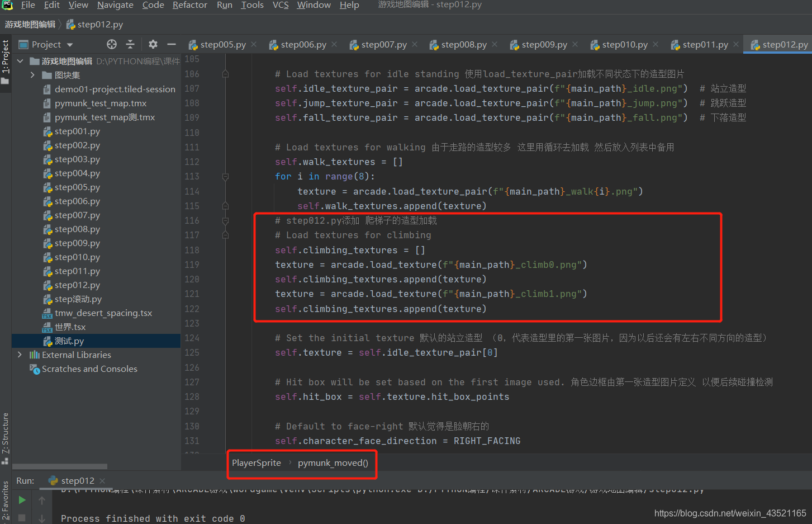
Task: Click step012.py in navigation breadcrumb
Action: click(94, 24)
